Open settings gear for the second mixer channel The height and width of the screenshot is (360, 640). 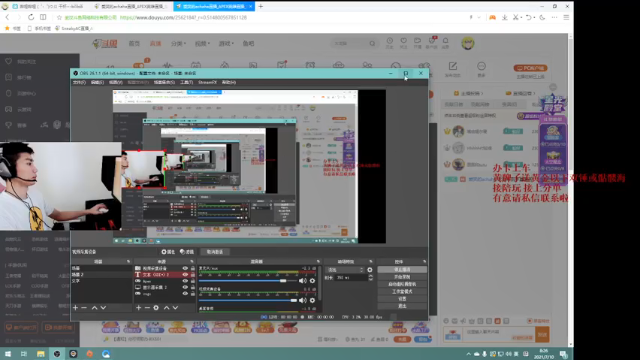pos(312,300)
